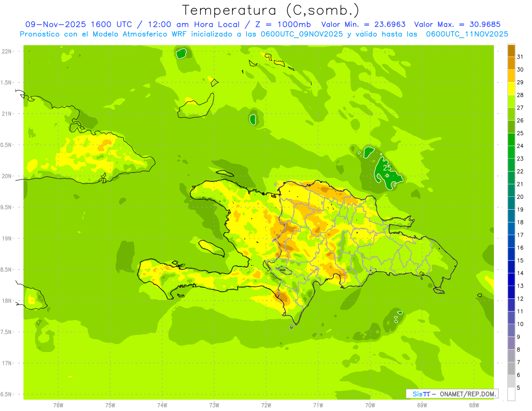Image resolution: width=532 pixels, height=411 pixels.
Task: Click the legend value '20'
Action: [520, 197]
